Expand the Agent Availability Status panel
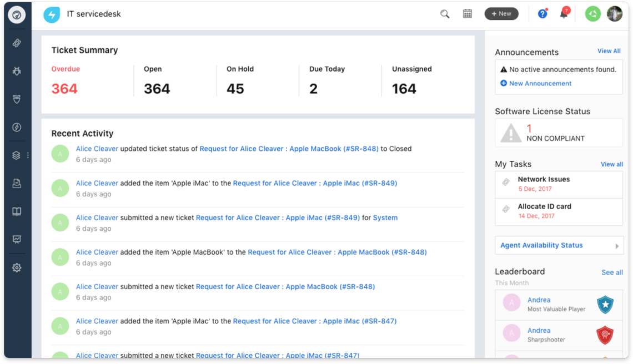This screenshot has height=364, width=633. pyautogui.click(x=559, y=245)
